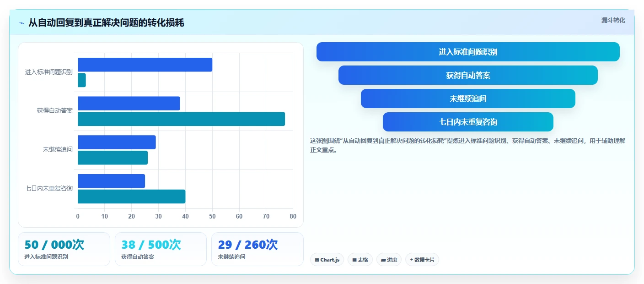
Task: Click the x-axis tick label 80
Action: 293,216
